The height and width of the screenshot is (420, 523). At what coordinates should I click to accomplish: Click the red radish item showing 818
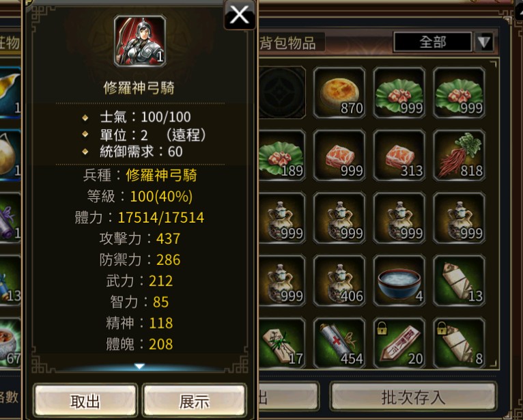(459, 156)
